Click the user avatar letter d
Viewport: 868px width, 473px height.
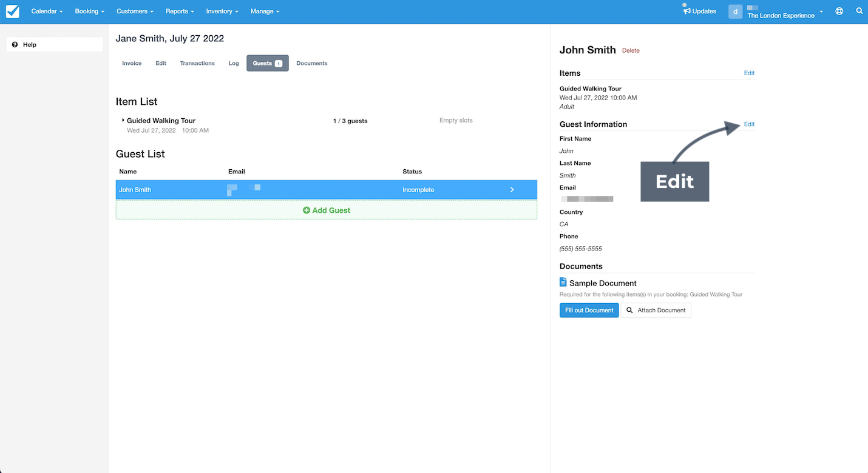(735, 12)
